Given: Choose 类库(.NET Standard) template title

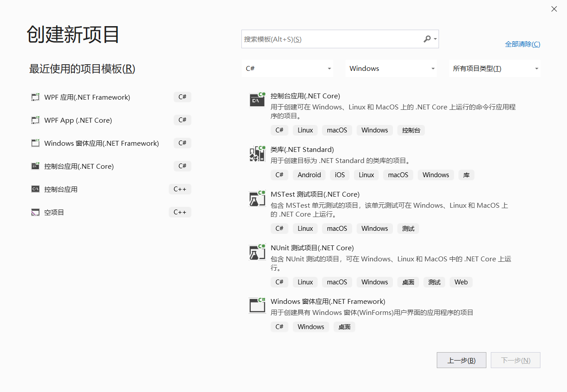Looking at the screenshot, I should (x=302, y=149).
